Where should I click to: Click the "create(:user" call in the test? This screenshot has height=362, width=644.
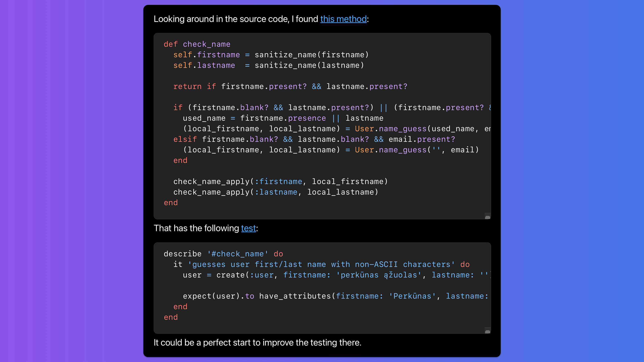(x=245, y=275)
